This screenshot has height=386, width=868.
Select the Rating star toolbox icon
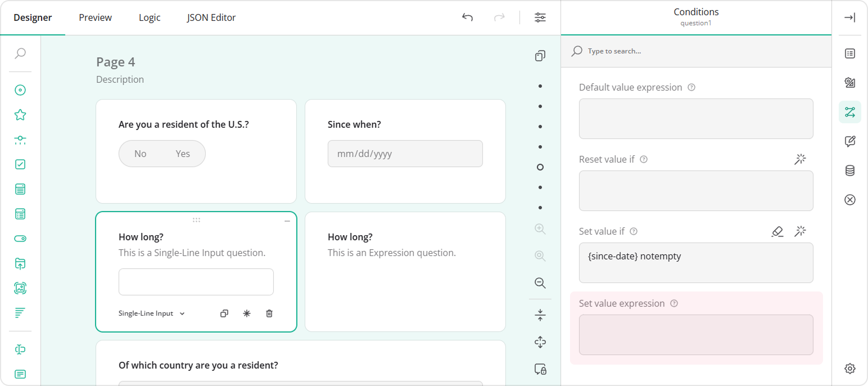[20, 115]
